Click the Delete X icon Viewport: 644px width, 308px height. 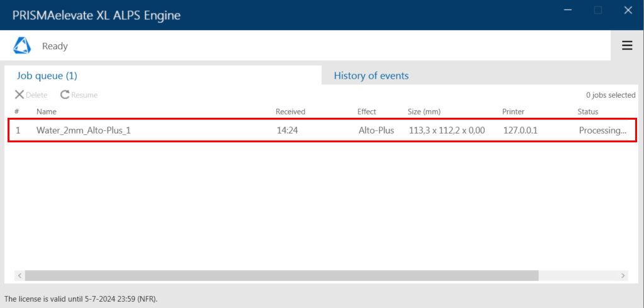click(20, 95)
